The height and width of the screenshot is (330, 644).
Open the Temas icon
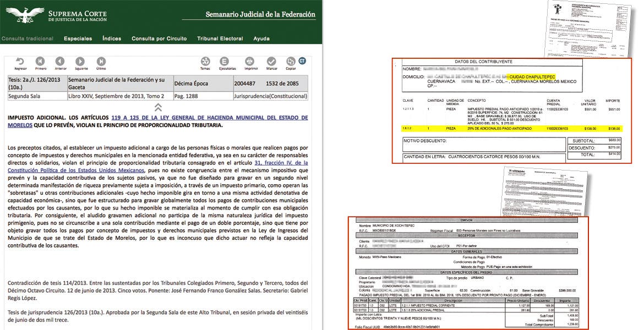[x=205, y=61]
